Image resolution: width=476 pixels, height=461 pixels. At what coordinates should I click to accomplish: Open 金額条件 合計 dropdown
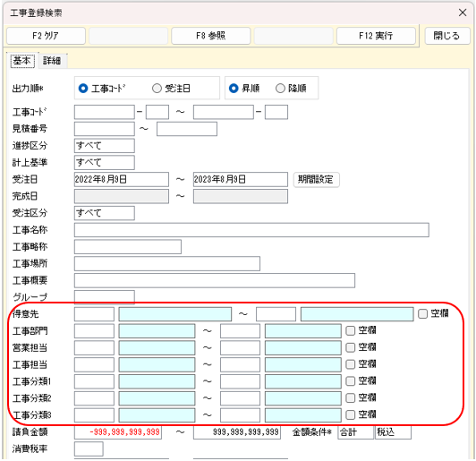point(355,431)
